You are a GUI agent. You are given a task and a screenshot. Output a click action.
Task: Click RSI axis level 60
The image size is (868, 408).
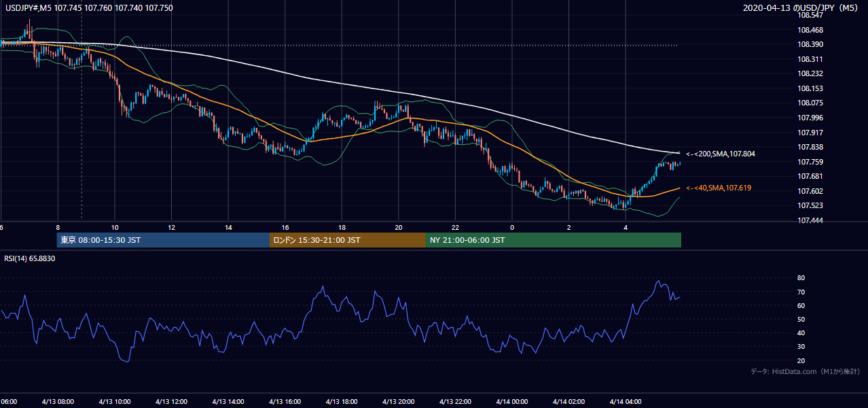click(801, 306)
